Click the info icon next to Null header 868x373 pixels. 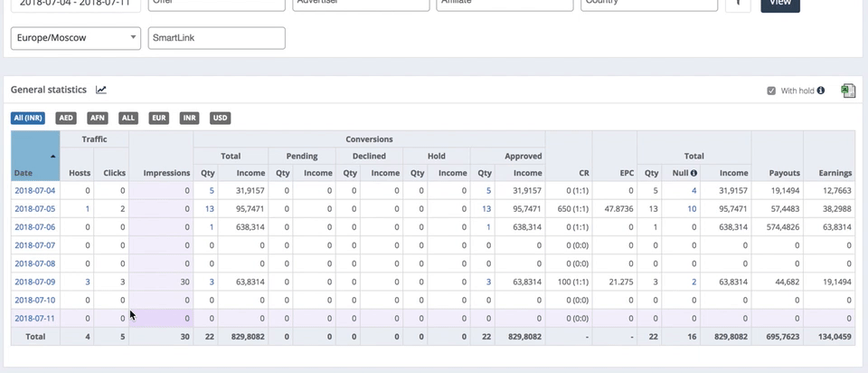pyautogui.click(x=693, y=173)
